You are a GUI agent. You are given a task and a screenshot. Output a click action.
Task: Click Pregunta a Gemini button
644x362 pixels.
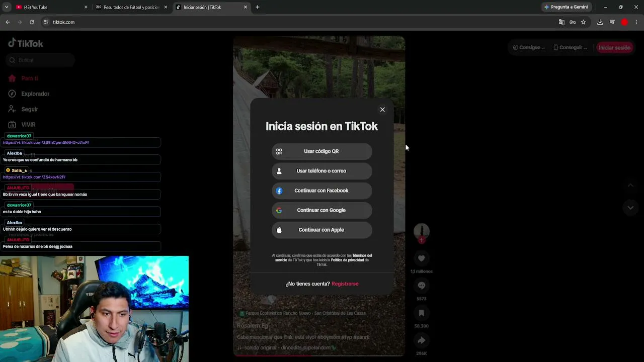(566, 7)
